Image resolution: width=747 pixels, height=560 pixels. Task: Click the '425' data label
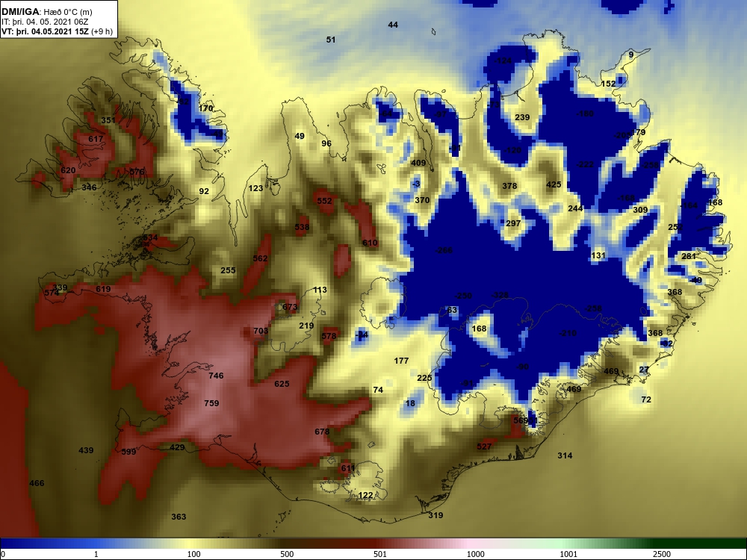point(554,184)
